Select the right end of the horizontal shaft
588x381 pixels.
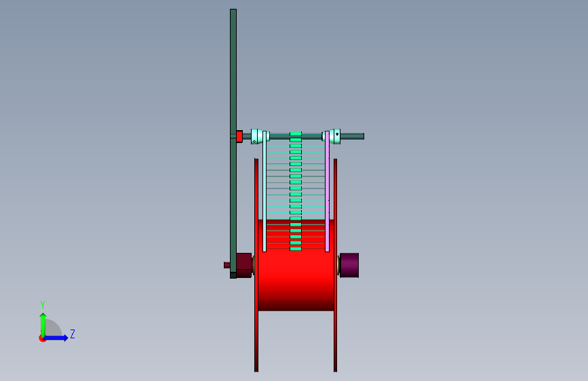click(x=352, y=136)
